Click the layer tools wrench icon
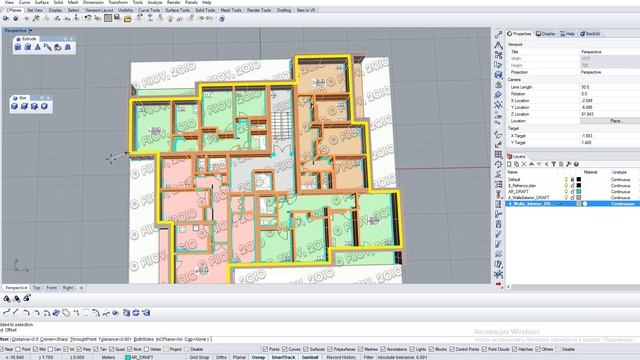The width and height of the screenshot is (640, 360). 569,164
